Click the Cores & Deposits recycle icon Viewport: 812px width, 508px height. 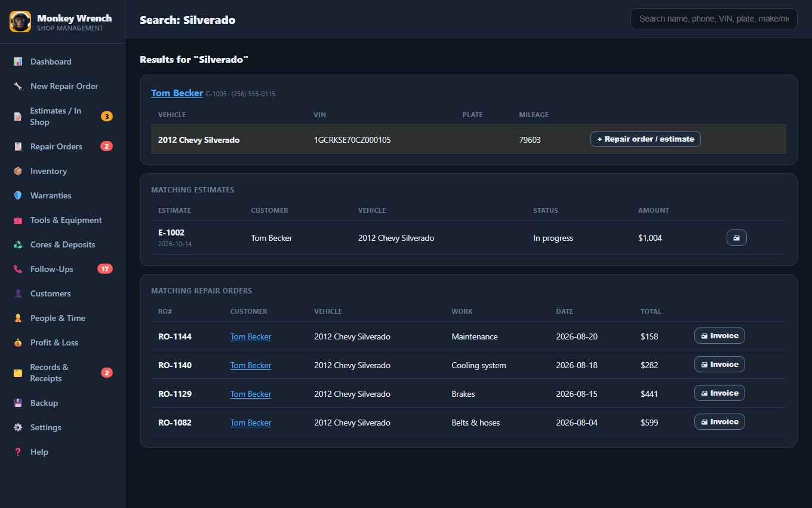tap(18, 244)
